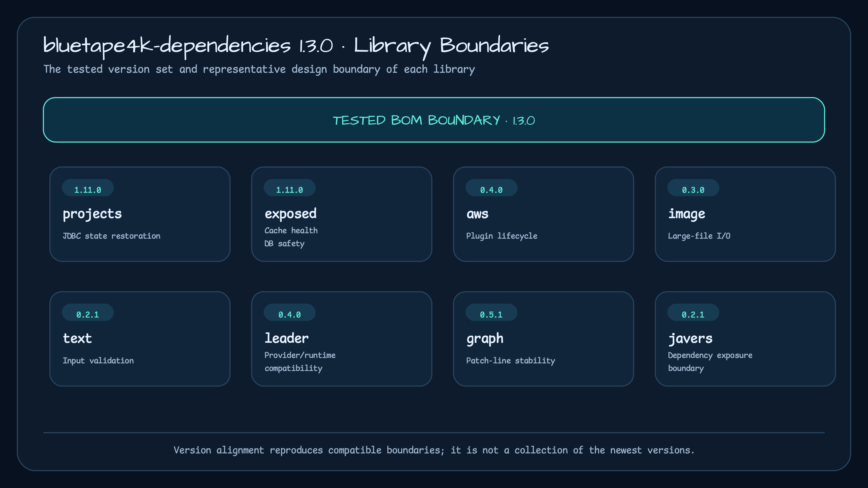This screenshot has height=488, width=868.
Task: Click the 0.3.0 version badge on image card
Action: (693, 188)
